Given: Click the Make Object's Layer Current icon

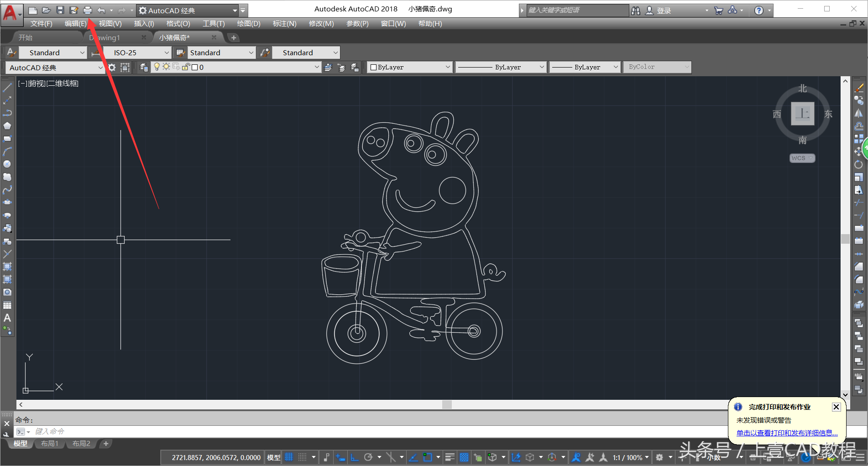Looking at the screenshot, I should (328, 67).
